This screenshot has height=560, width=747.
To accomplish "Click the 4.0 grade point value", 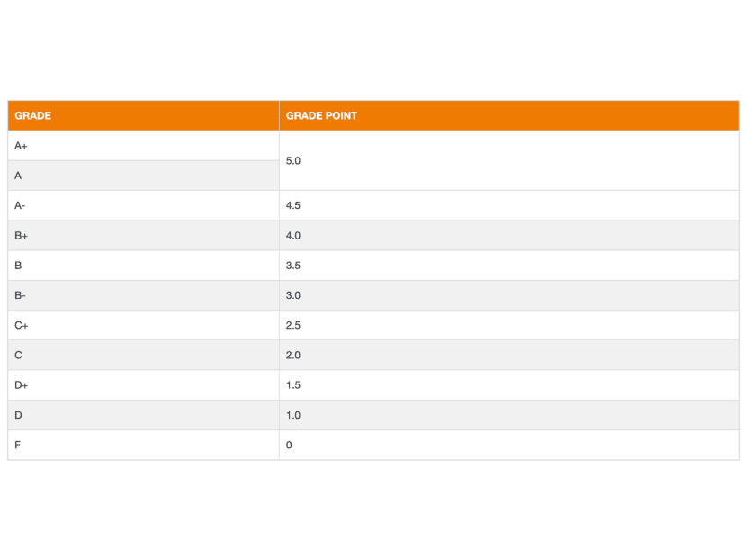I will click(x=293, y=236).
